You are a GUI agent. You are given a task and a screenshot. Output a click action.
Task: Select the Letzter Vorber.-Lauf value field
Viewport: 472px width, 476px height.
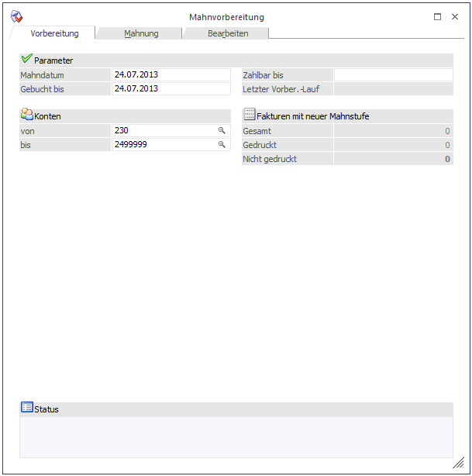point(393,89)
